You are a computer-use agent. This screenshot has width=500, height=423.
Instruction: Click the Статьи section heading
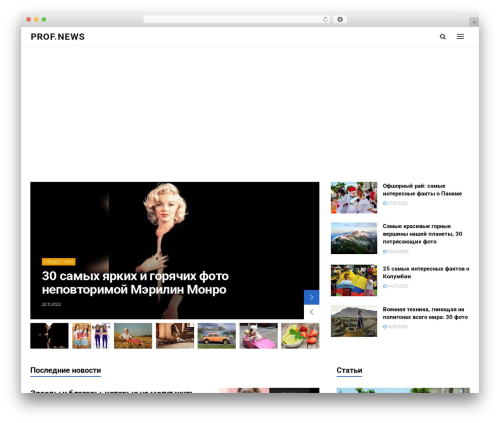(x=349, y=370)
